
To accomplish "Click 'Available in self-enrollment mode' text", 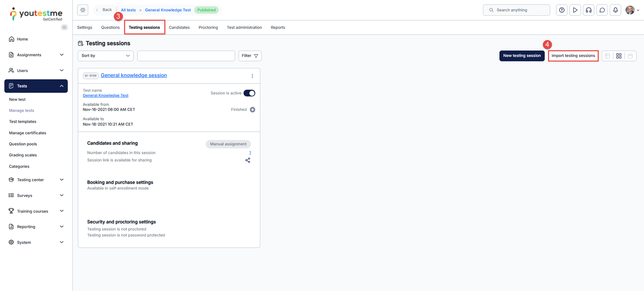I will pos(118,189).
